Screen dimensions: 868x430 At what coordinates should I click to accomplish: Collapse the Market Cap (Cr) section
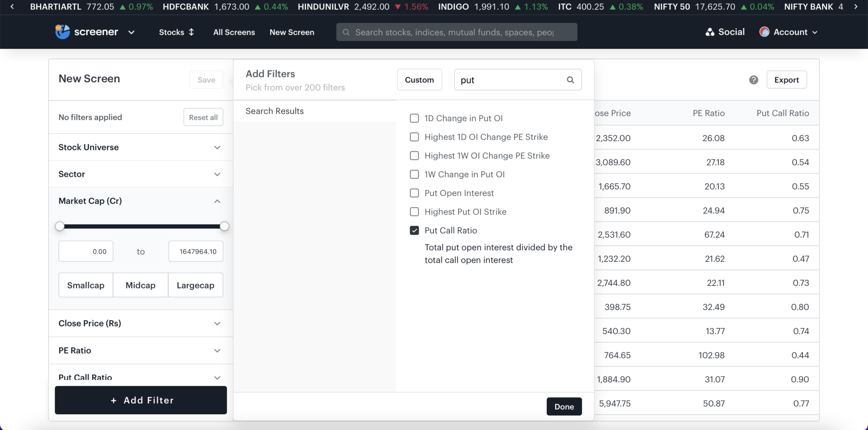217,201
